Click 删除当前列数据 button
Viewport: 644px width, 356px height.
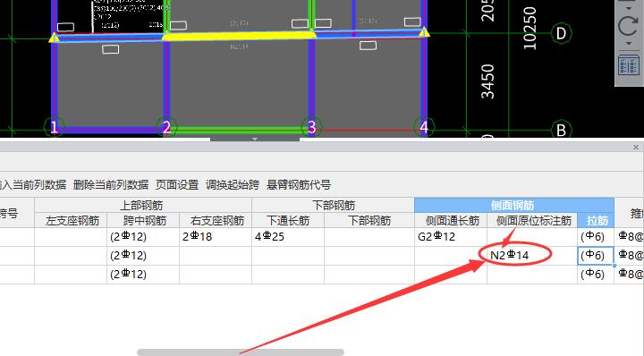click(111, 185)
